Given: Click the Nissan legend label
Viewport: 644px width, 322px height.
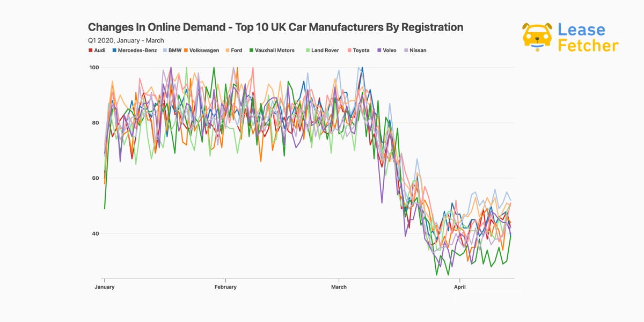Looking at the screenshot, I should pos(418,50).
